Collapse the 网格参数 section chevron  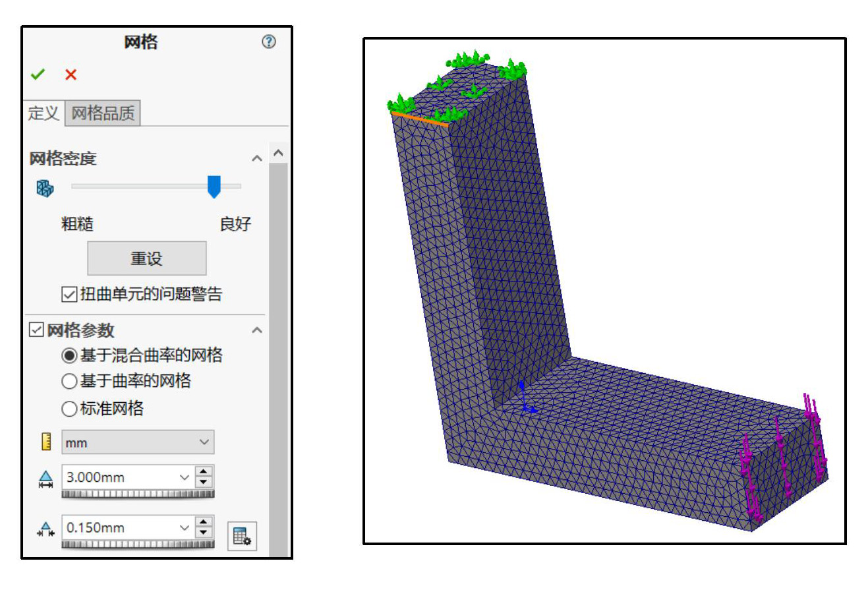(x=257, y=330)
